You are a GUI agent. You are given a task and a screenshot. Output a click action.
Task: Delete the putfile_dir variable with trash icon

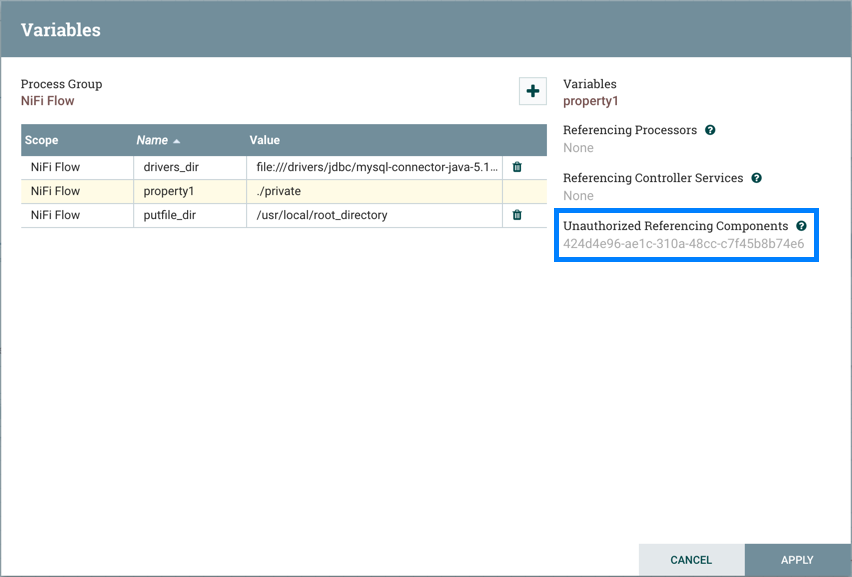(517, 215)
